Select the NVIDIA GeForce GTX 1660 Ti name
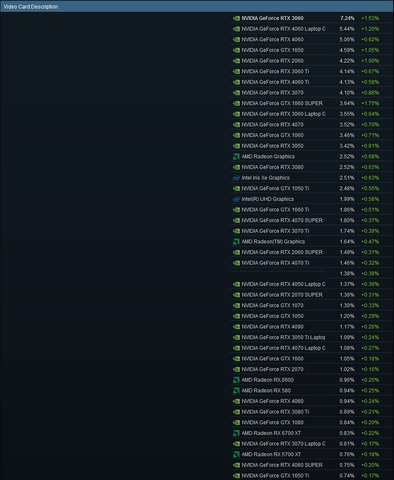This screenshot has height=480, width=394. [275, 210]
